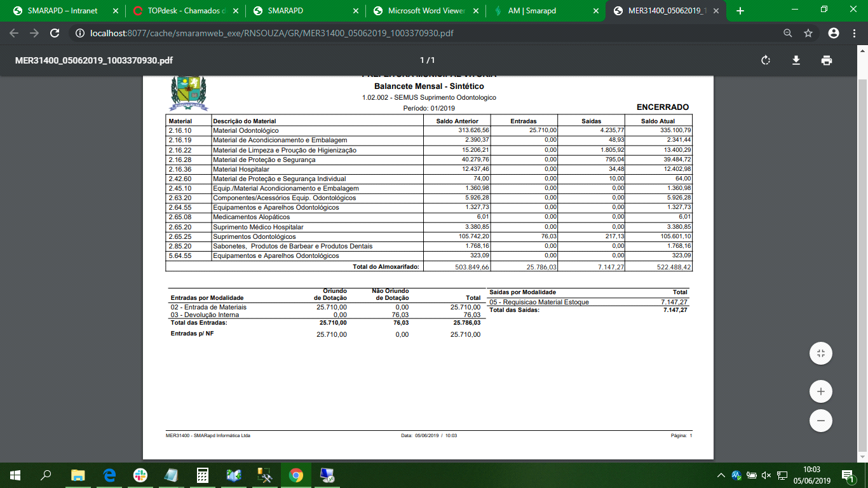Open network settings in the tray

tap(782, 475)
